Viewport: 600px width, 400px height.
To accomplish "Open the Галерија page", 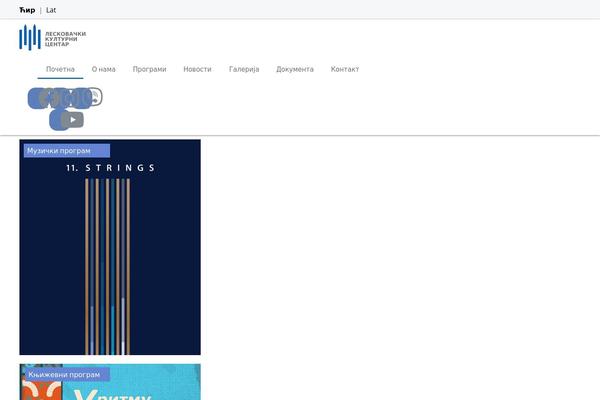I will coord(244,70).
